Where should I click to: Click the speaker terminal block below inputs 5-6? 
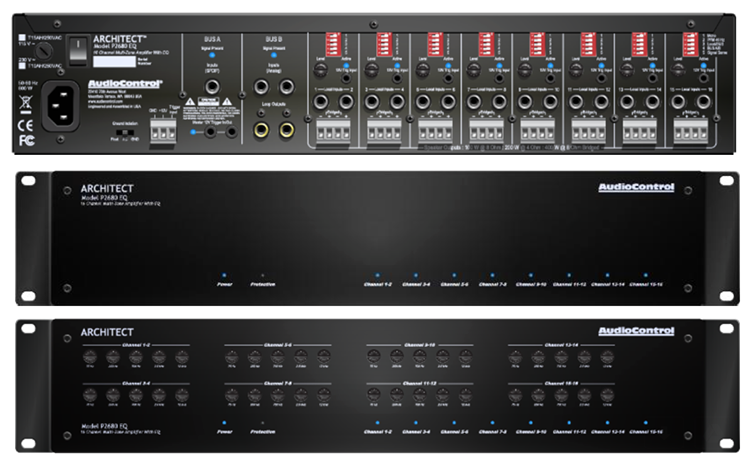(435, 130)
